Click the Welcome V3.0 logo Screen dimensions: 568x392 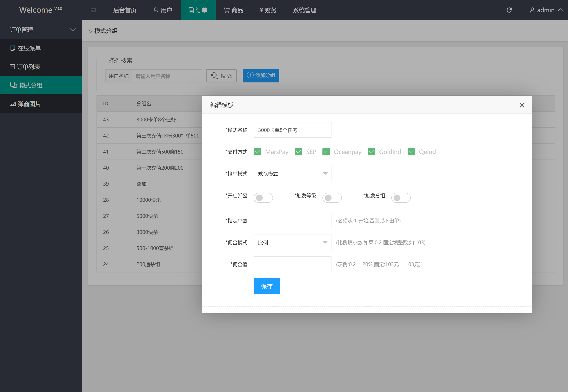coord(41,10)
